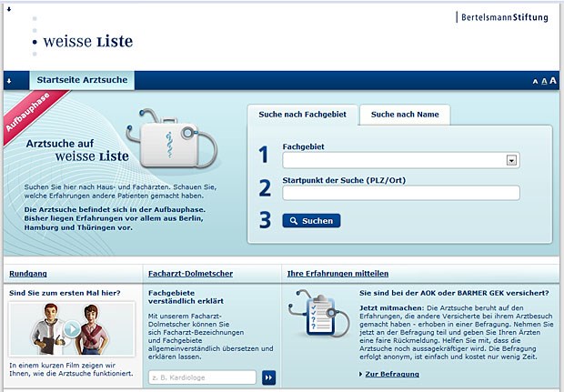Click the doctor's bag illustration
This screenshot has height=392, width=564.
[x=172, y=139]
